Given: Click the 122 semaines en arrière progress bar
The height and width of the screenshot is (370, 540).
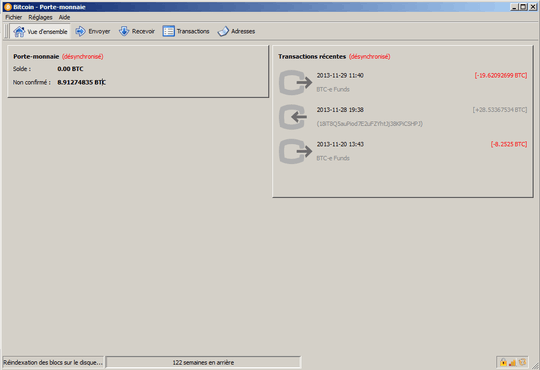Looking at the screenshot, I should pos(203,362).
